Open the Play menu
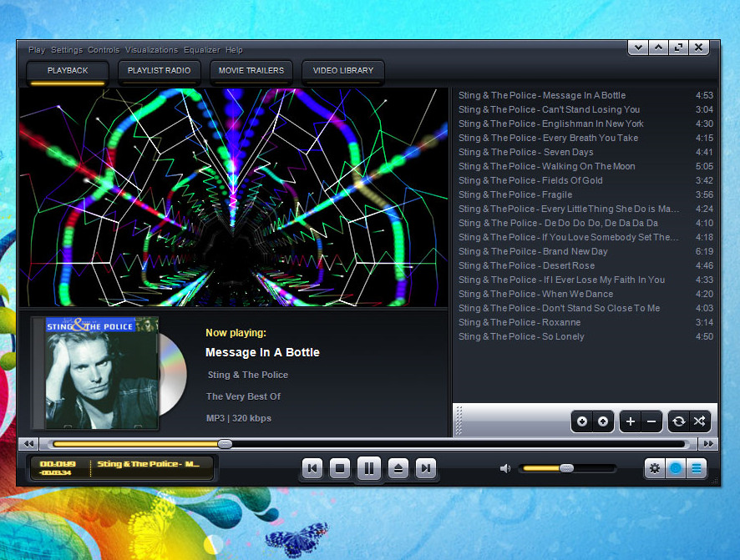 pos(37,49)
